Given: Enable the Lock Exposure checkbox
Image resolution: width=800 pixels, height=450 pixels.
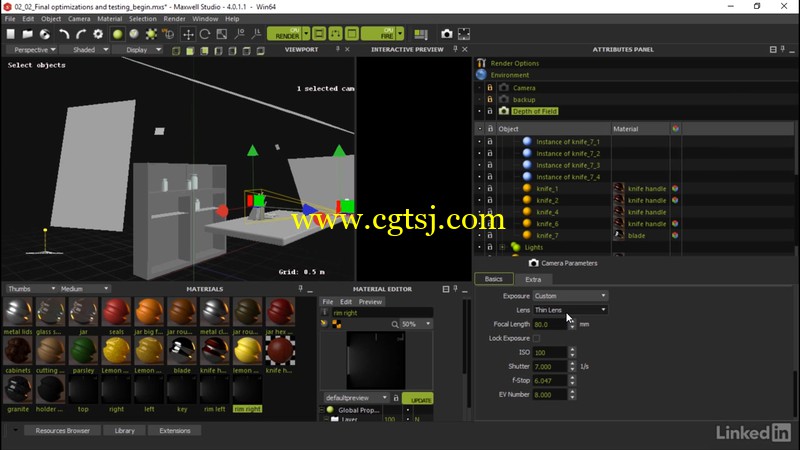Looking at the screenshot, I should pos(536,338).
